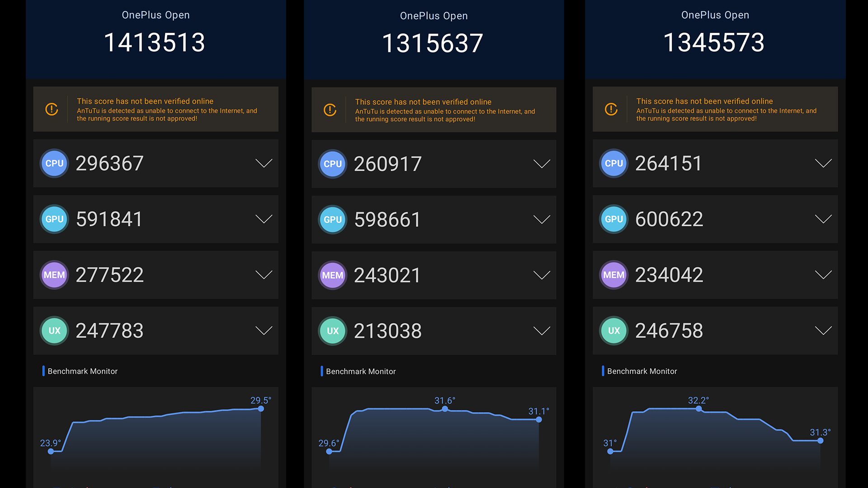The height and width of the screenshot is (488, 868).
Task: Click the 29.5° point on the temperature graph
Action: [x=261, y=408]
